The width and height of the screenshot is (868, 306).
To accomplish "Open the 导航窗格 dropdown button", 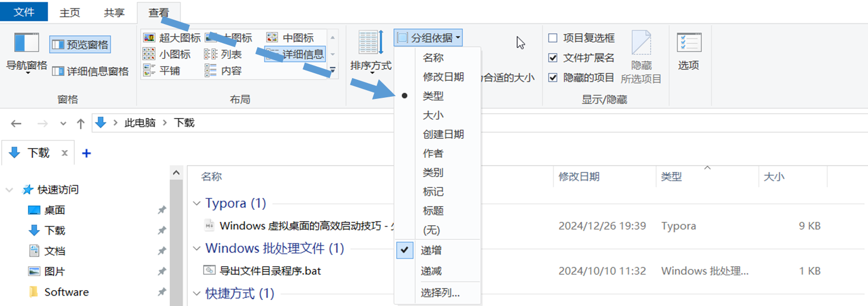I will click(26, 54).
